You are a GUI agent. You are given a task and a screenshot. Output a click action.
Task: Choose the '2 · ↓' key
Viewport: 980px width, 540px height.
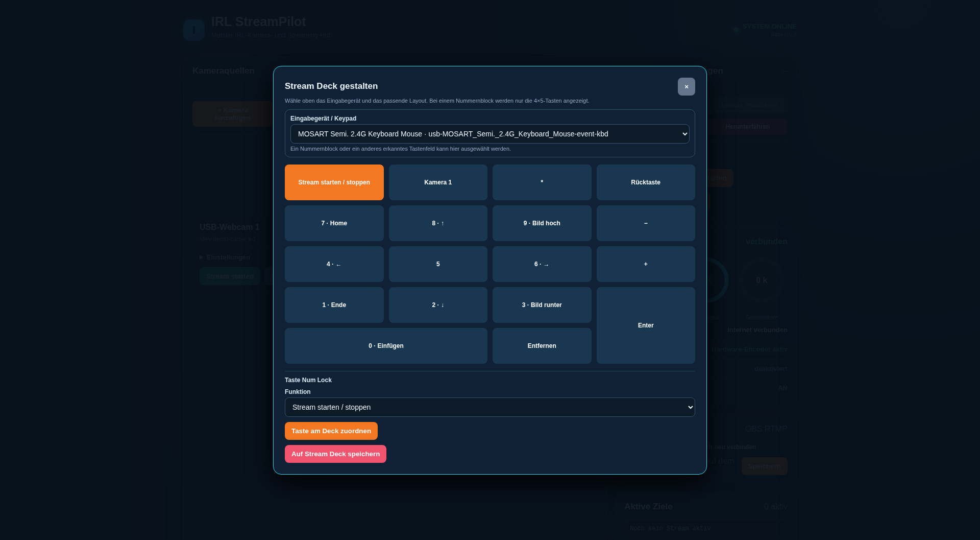pos(438,305)
